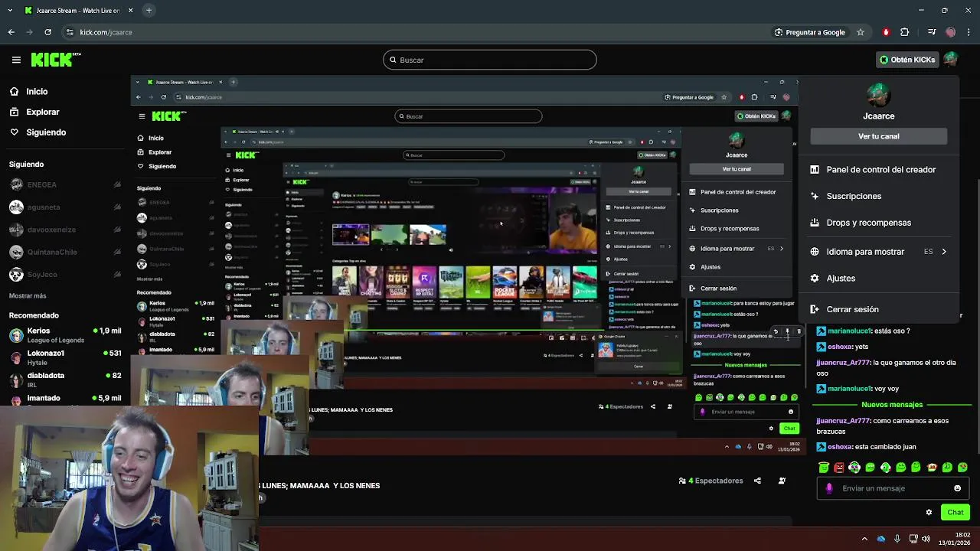The width and height of the screenshot is (980, 551).
Task: Toggle notifications bell for QuintanaChile
Action: (x=117, y=252)
